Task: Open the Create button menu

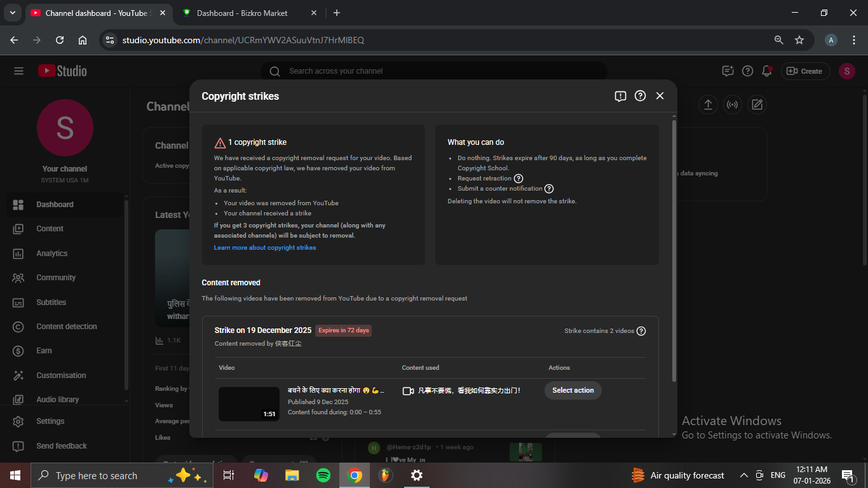Action: click(805, 71)
